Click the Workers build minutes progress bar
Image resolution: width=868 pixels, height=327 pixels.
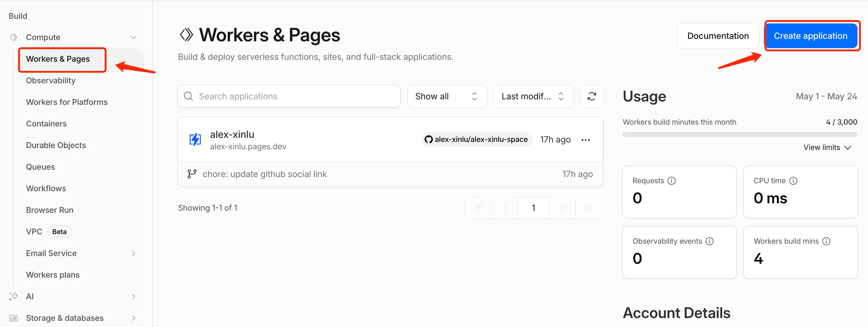(x=740, y=135)
